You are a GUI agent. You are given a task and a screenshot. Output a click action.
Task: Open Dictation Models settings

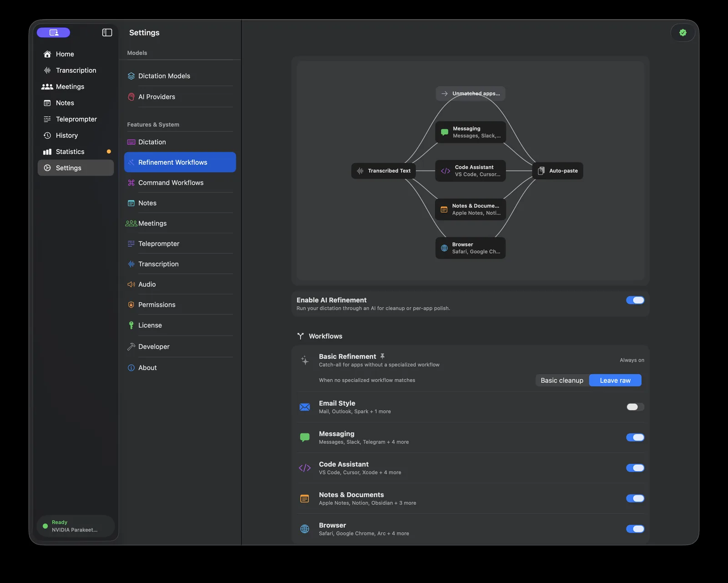[x=180, y=76]
